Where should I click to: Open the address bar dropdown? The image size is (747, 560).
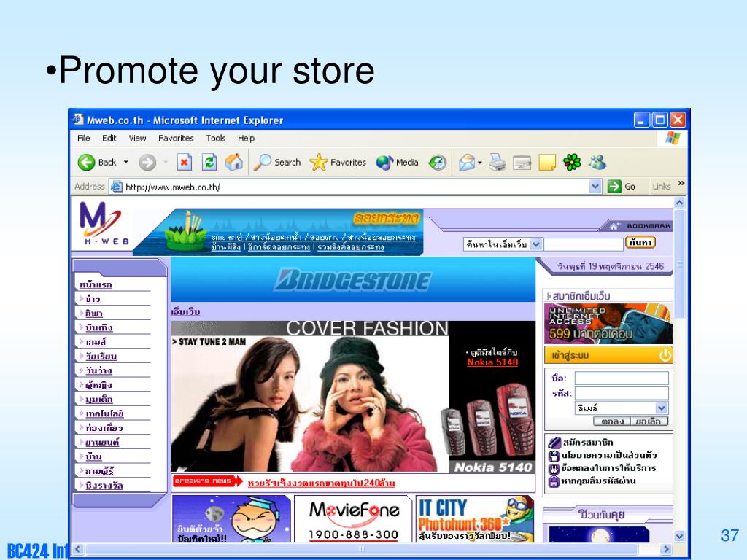click(595, 187)
